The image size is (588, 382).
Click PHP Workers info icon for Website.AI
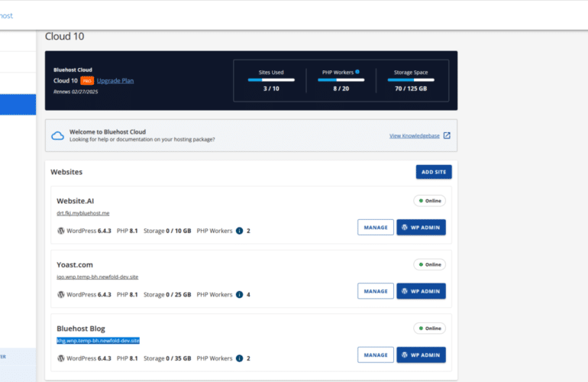tap(239, 231)
